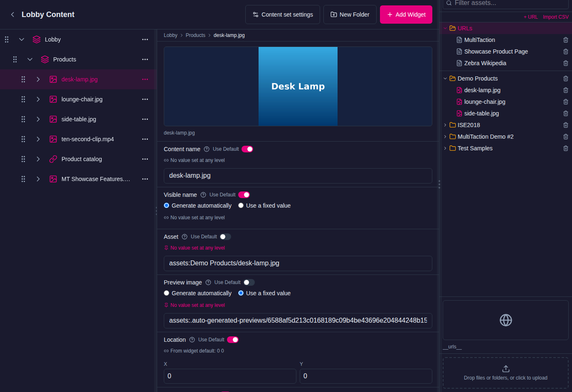572x392 pixels.
Task: Delete Zebra Wikipedia with its trash icon
Action: (x=566, y=63)
